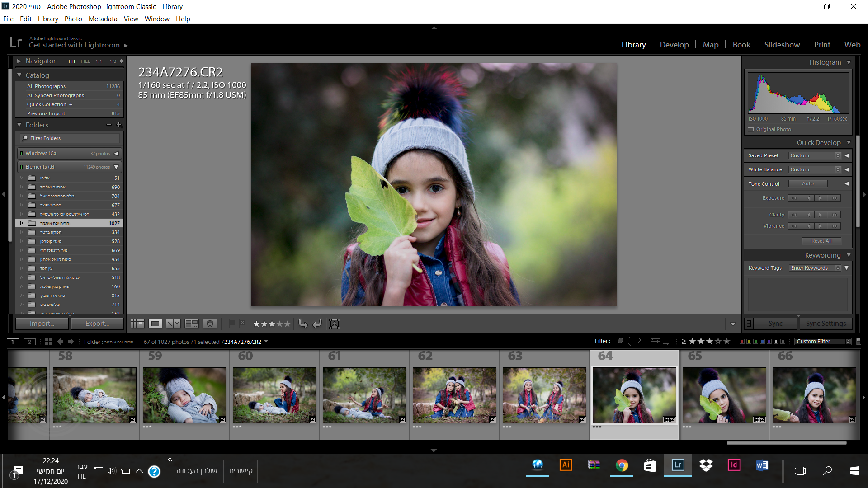Open Survey view

[191, 324]
